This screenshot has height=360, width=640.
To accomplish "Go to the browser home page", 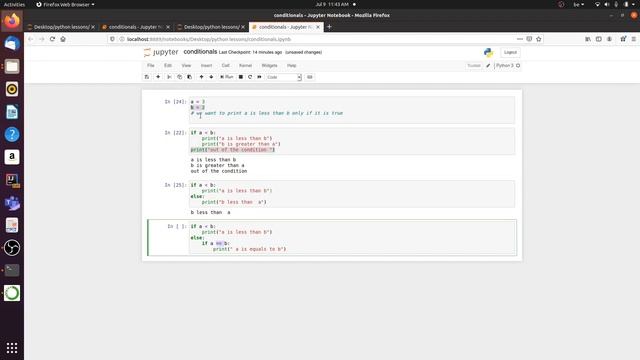I will 63,39.
